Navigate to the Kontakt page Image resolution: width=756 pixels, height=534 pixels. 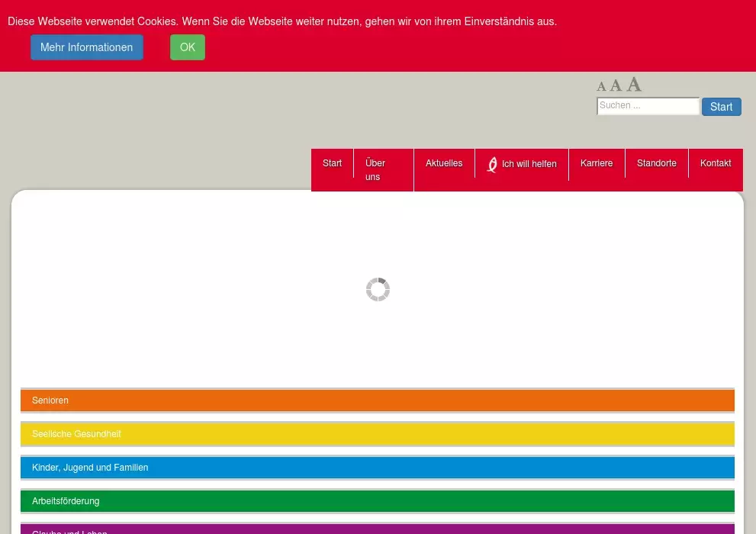pyautogui.click(x=716, y=163)
